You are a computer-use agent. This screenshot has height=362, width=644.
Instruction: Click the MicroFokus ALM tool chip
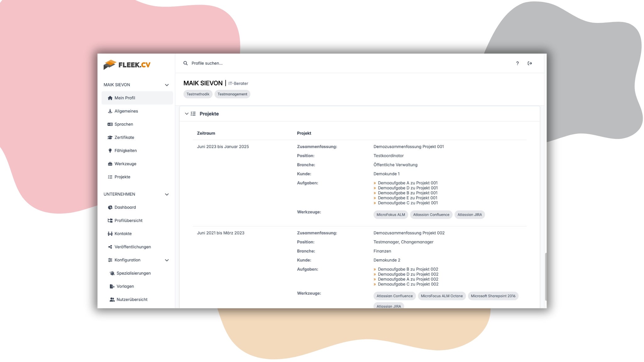pyautogui.click(x=390, y=215)
